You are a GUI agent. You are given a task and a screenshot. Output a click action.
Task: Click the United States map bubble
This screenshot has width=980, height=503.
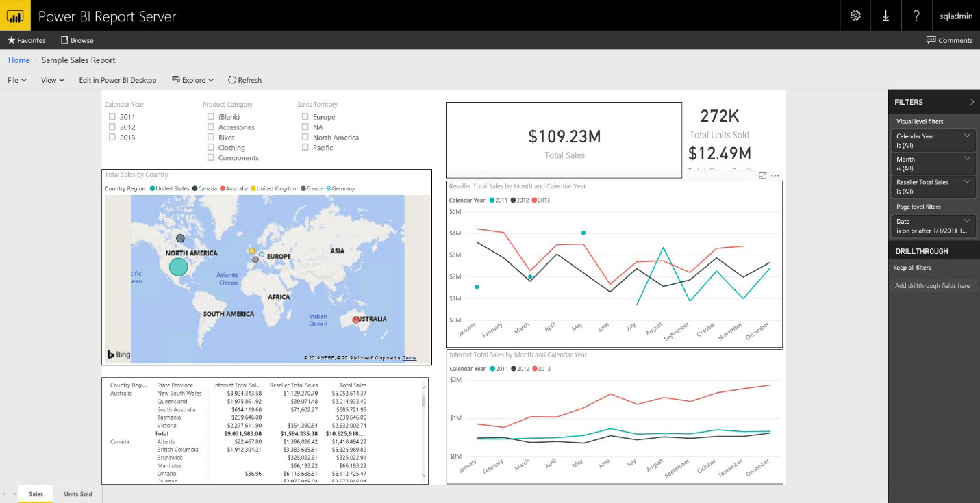coord(178,266)
